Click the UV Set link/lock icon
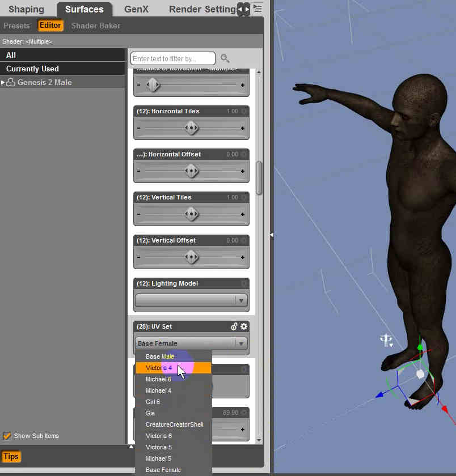The image size is (456, 476). pyautogui.click(x=234, y=326)
